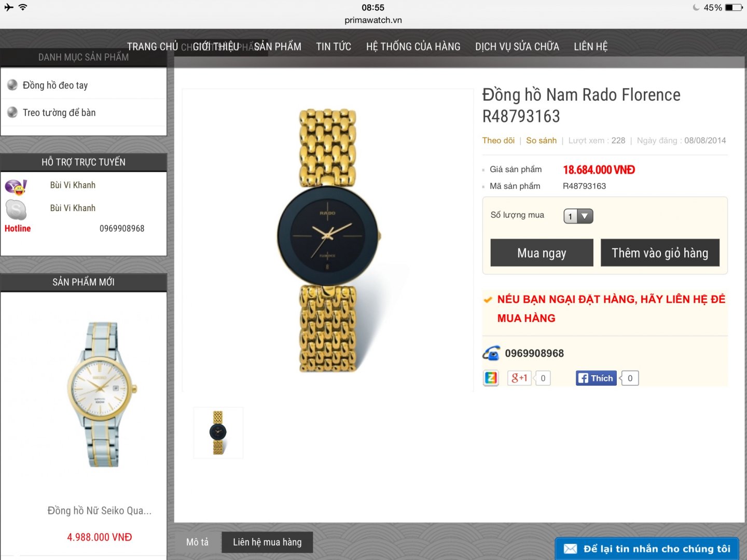Select the Liên hệ mua hàng tab
The height and width of the screenshot is (560, 747).
[x=267, y=542]
